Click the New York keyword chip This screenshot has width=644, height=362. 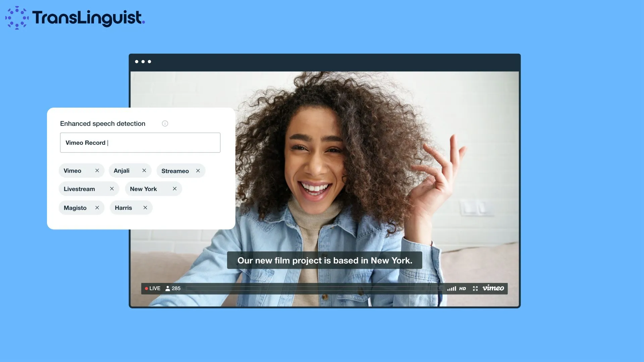(144, 189)
